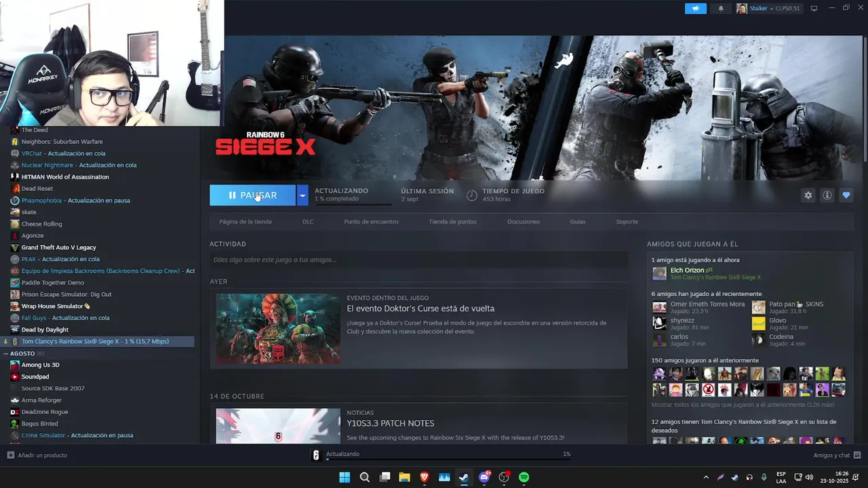Open Discord from the taskbar
This screenshot has width=868, height=488.
click(x=484, y=477)
